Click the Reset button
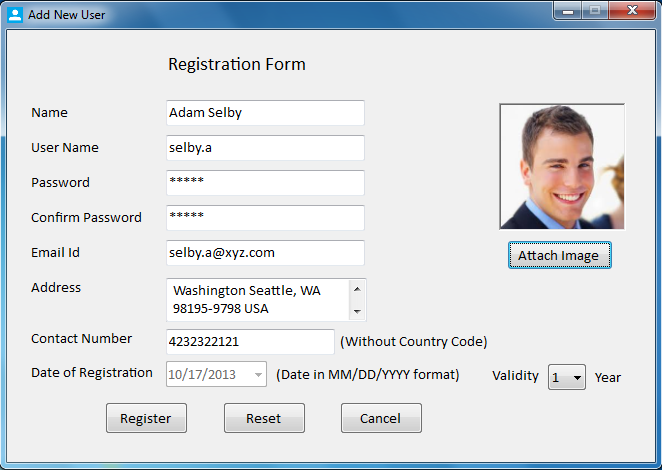662x470 pixels. click(264, 418)
